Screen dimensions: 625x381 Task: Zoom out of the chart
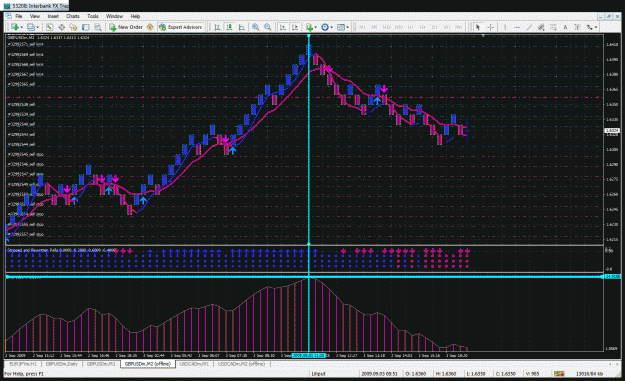(x=267, y=27)
